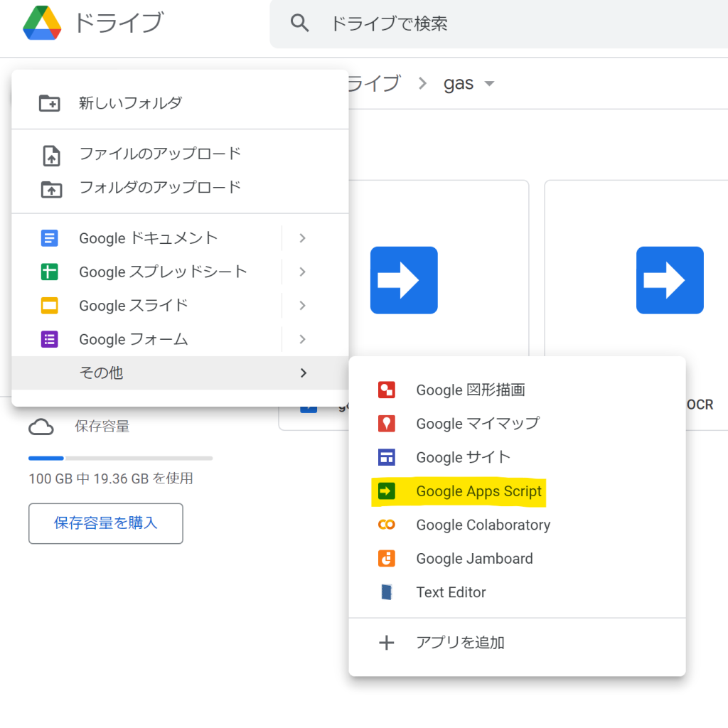Image resolution: width=728 pixels, height=728 pixels.
Task: Choose Google サイト in submenu
Action: tap(518, 457)
